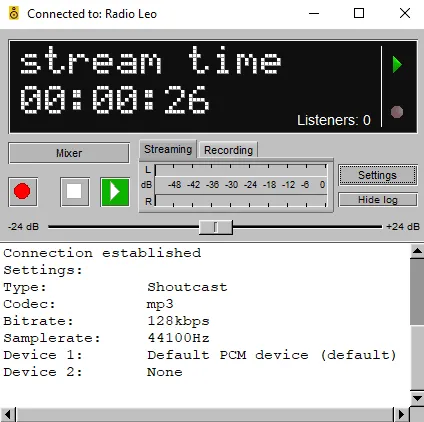The height and width of the screenshot is (422, 424).
Task: Click the 'Settings:' log line
Action: pos(43,270)
